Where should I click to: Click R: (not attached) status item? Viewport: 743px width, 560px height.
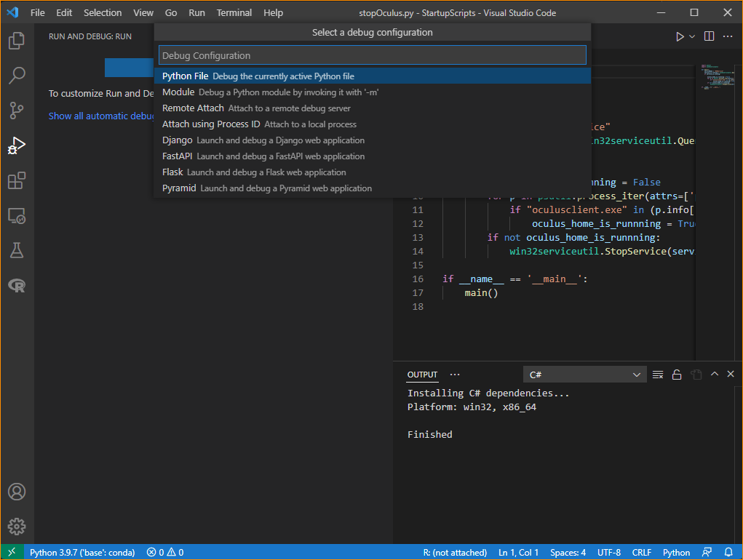[455, 553]
